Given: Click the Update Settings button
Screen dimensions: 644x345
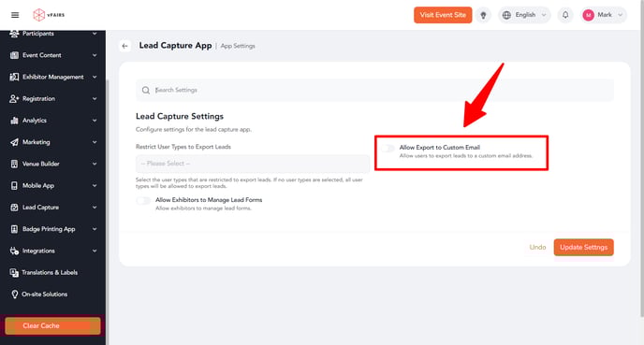Looking at the screenshot, I should click(x=584, y=248).
